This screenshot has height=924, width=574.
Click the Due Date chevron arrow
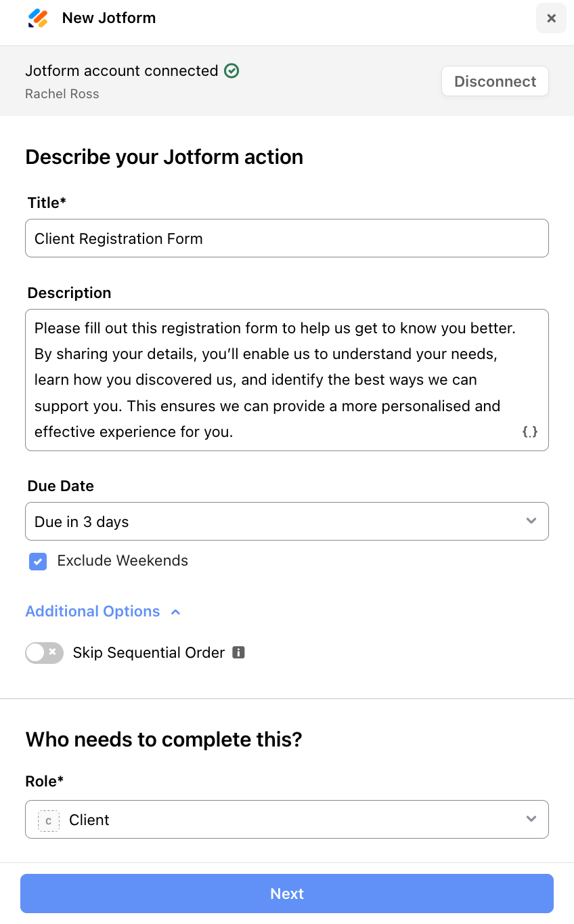531,521
